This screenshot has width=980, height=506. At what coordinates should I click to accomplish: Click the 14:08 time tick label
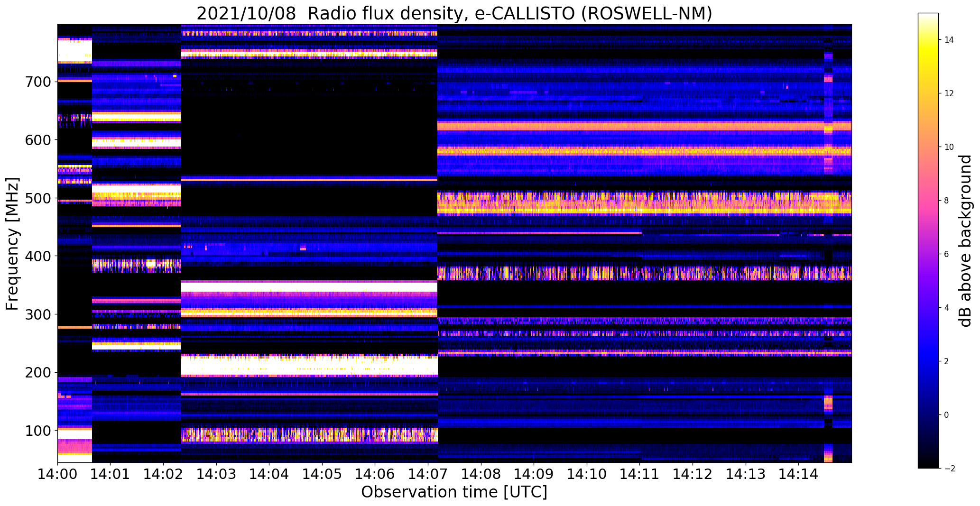481,473
